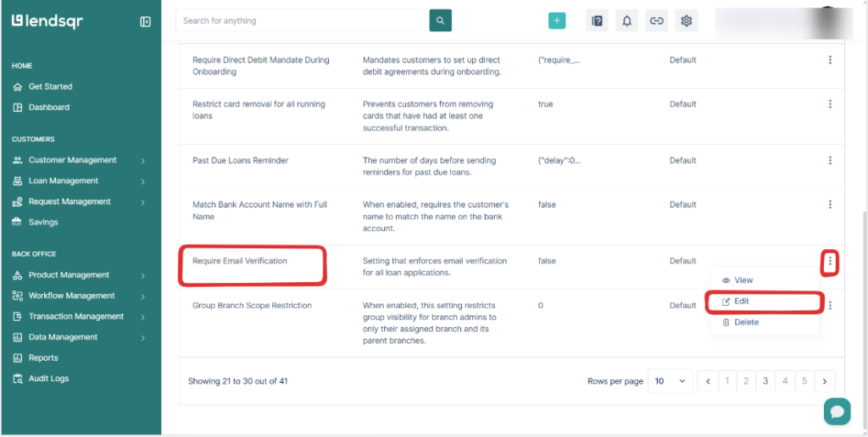Image resolution: width=868 pixels, height=437 pixels.
Task: Open the three-dot menu for Restrict card removal
Action: coord(830,104)
